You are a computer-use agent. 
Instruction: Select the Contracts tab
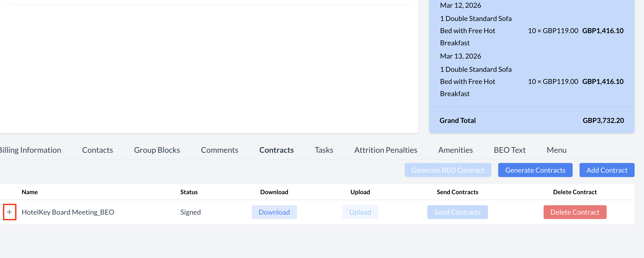click(276, 150)
